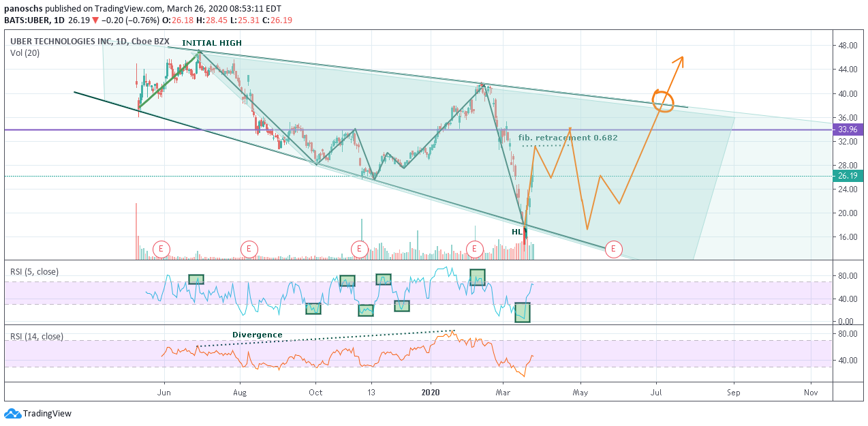Click the earnings marker below June

(161, 249)
